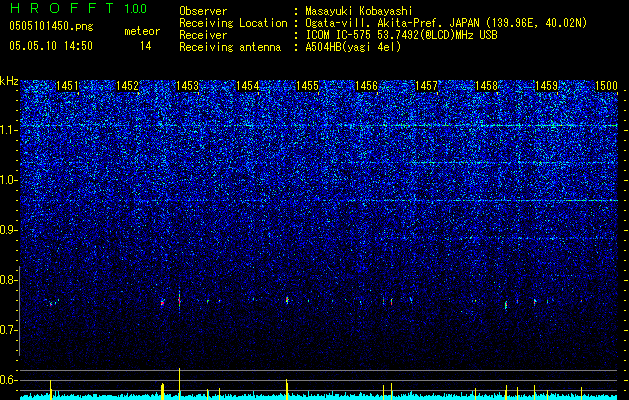Click the 1500 time marker

(606, 85)
